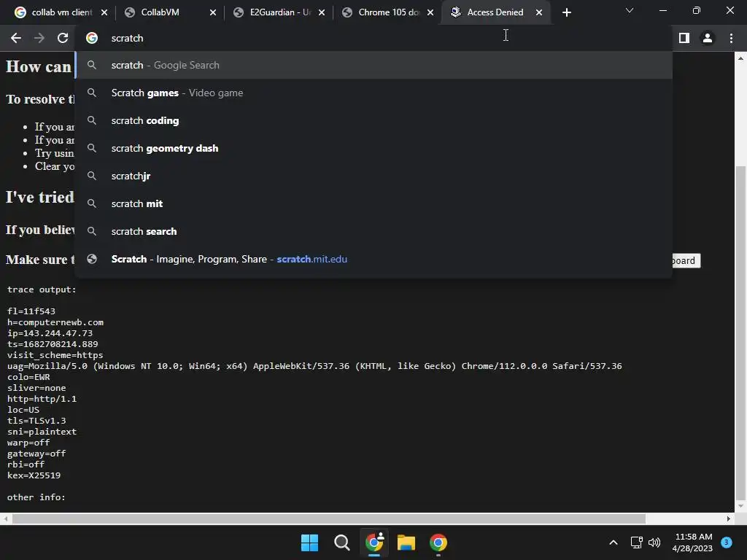Open File Explorer from taskbar

(406, 542)
